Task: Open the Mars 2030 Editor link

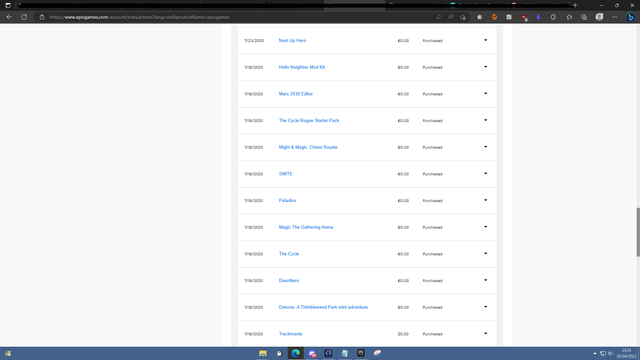Action: (296, 94)
